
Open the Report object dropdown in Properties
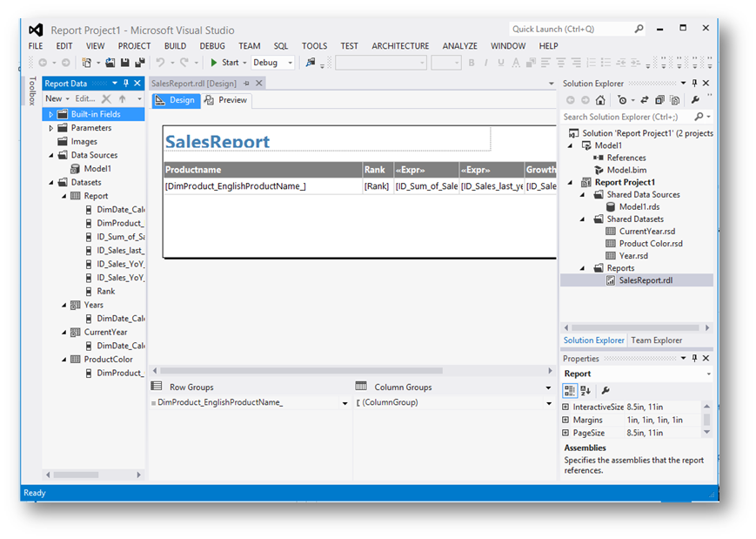pyautogui.click(x=709, y=374)
